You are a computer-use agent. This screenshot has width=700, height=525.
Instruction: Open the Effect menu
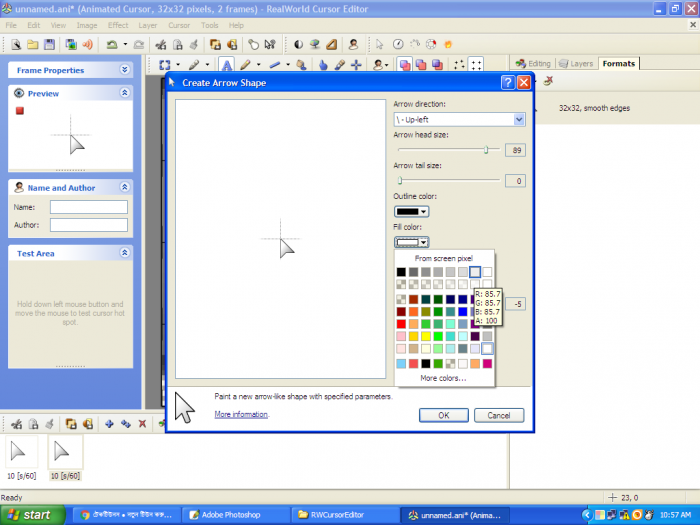[118, 25]
